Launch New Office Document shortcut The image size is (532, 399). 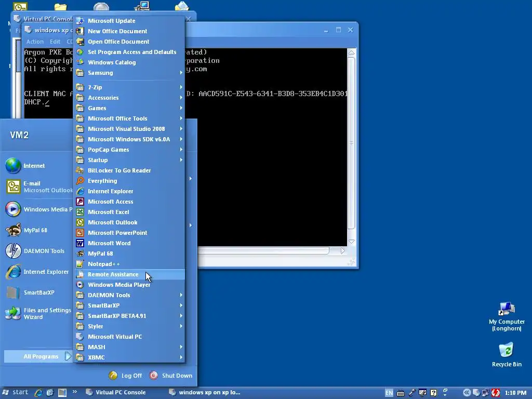pyautogui.click(x=129, y=31)
